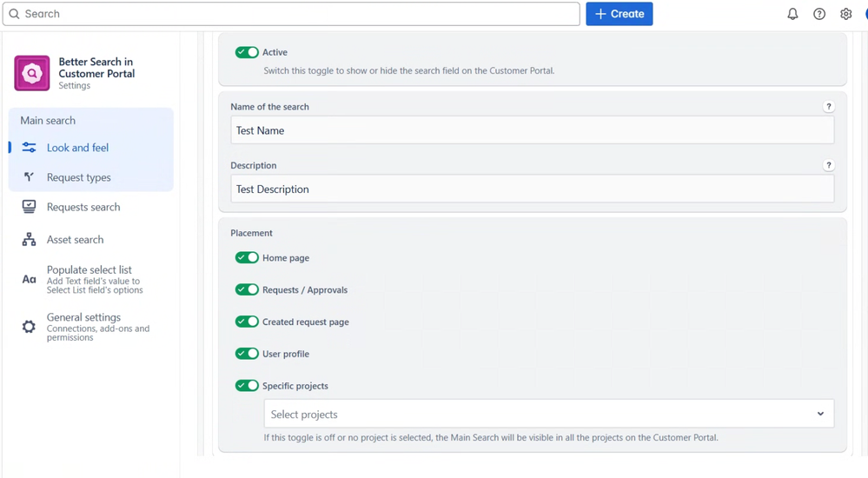Screen dimensions: 868x478
Task: Disable the Created request page toggle
Action: [247, 322]
